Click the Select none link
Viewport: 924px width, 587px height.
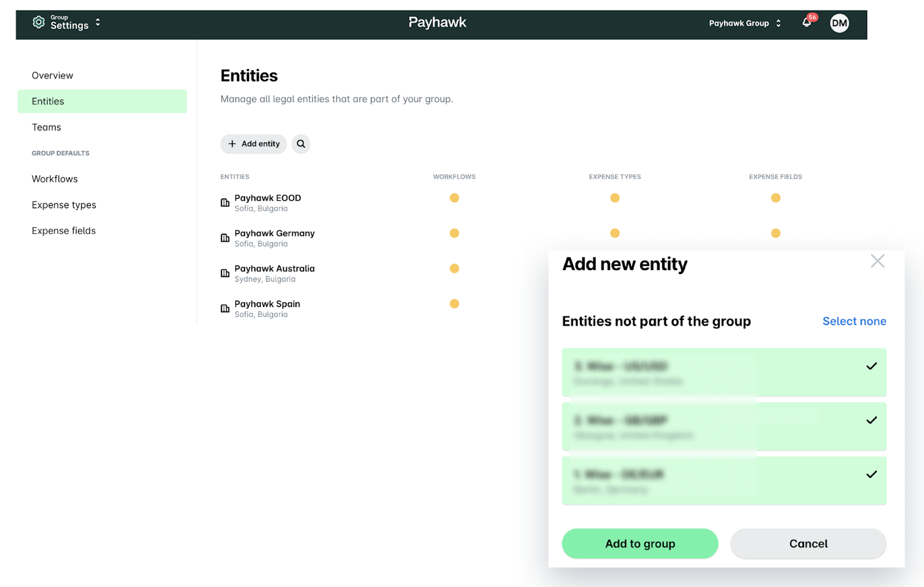[854, 321]
